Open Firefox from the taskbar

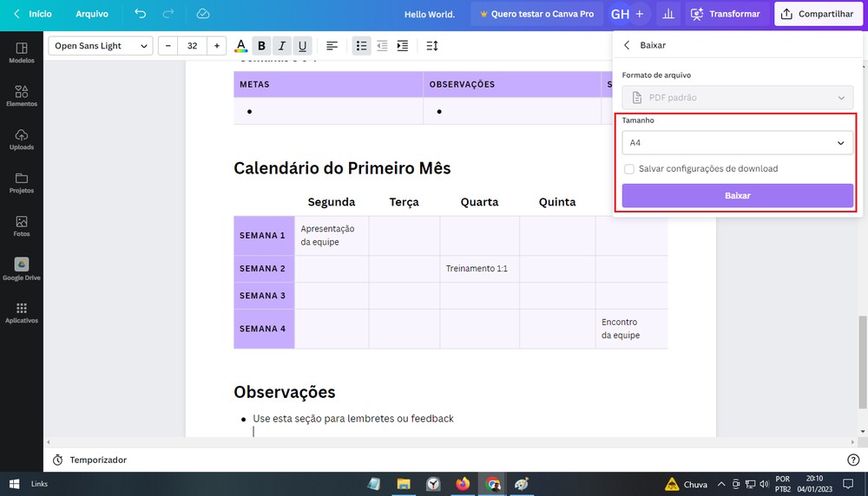tap(463, 485)
